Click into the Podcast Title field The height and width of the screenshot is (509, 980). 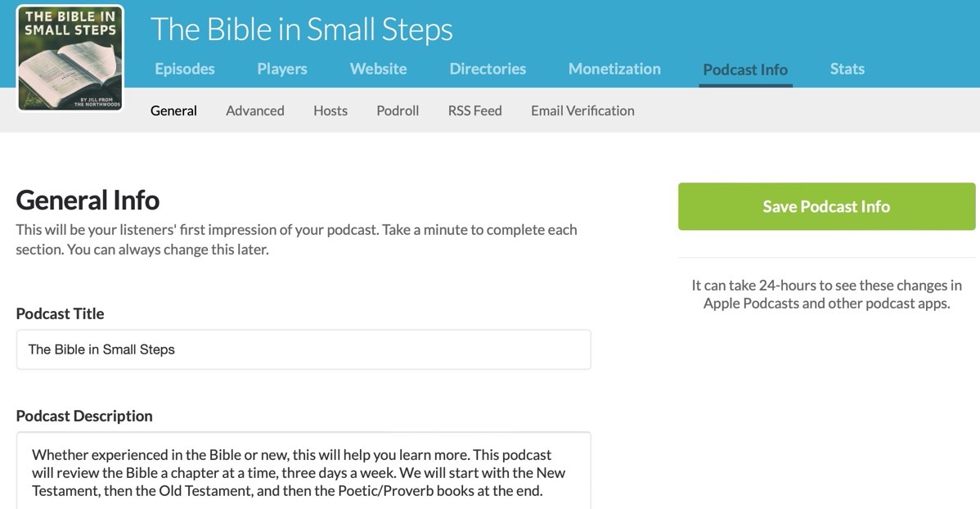[x=303, y=349]
